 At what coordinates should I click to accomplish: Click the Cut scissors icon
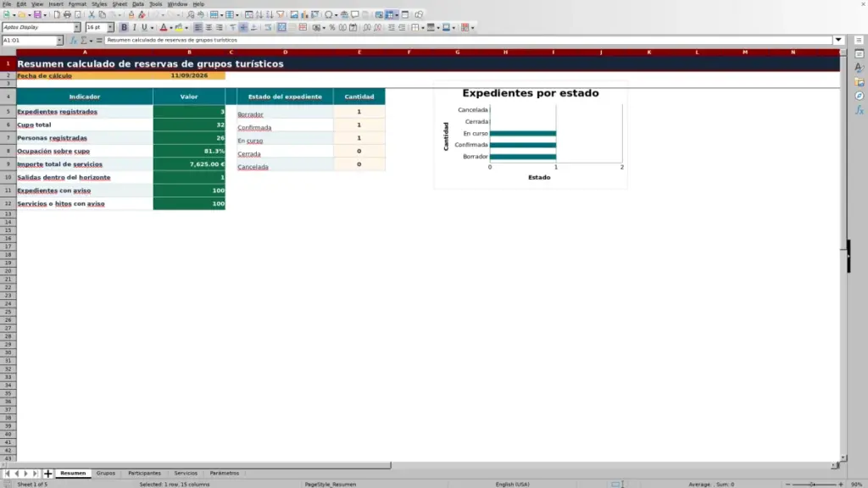coord(92,14)
